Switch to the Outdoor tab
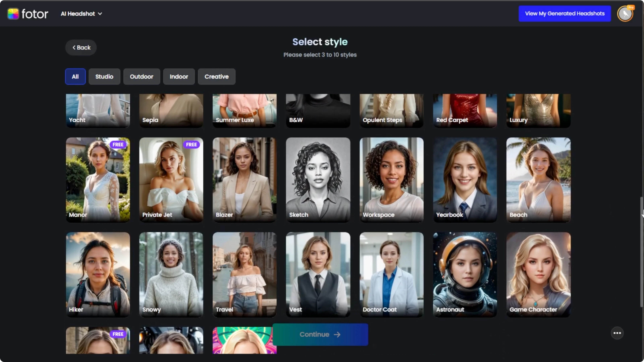Image resolution: width=644 pixels, height=362 pixels. tap(141, 76)
